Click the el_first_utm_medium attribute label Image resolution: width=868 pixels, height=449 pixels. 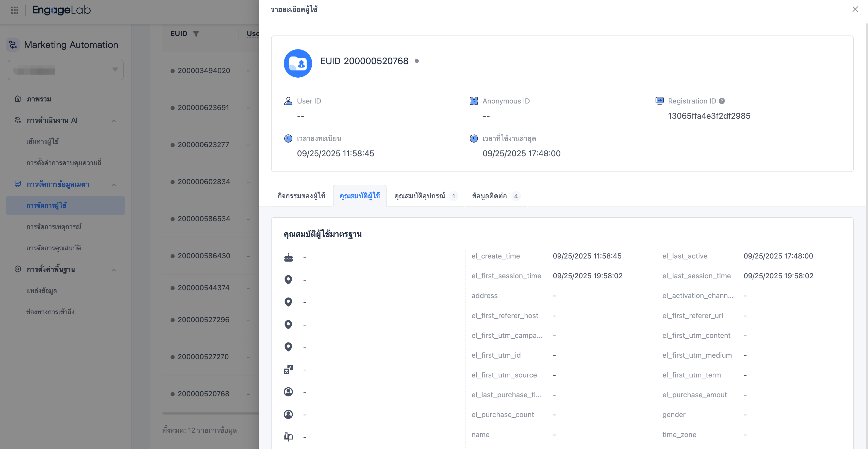coord(697,355)
